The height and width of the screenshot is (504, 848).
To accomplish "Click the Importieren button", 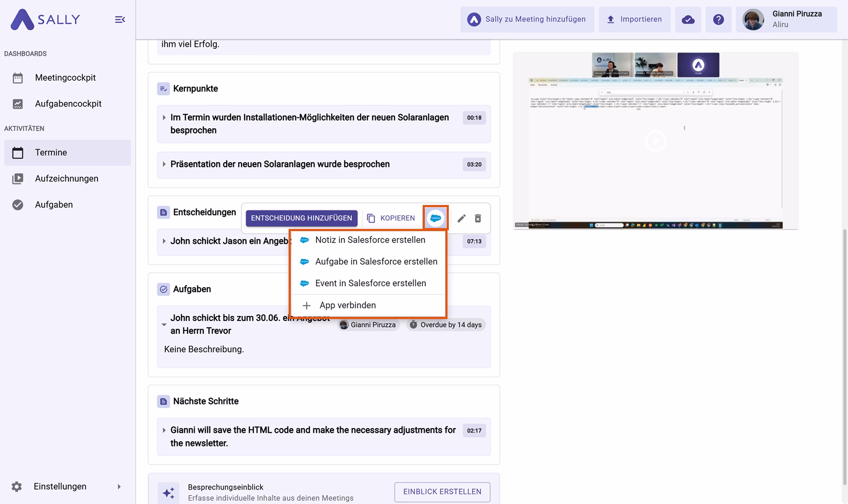I will pos(634,19).
